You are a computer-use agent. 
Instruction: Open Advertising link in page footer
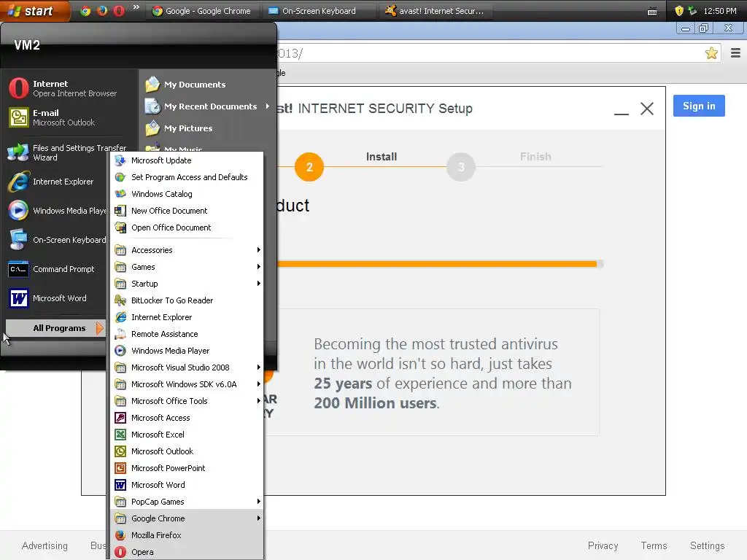(x=44, y=545)
